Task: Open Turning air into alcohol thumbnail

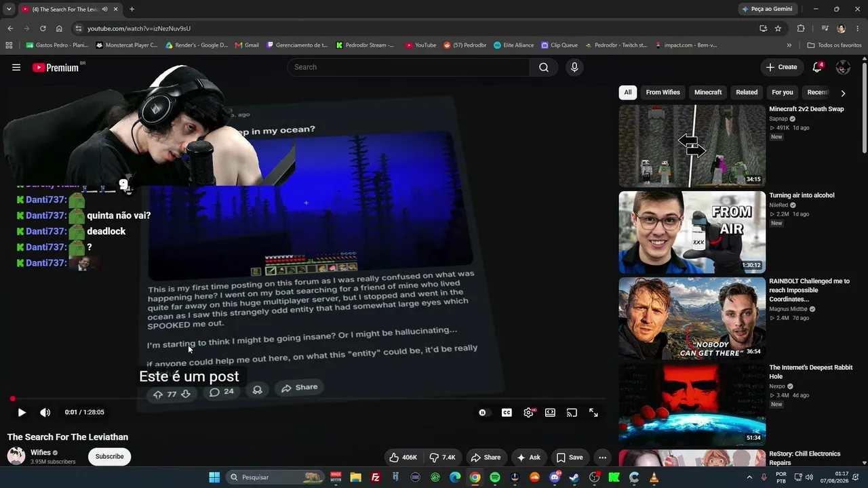Action: point(692,232)
